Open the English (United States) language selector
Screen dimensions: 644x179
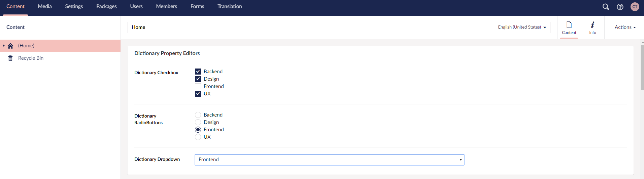(522, 27)
